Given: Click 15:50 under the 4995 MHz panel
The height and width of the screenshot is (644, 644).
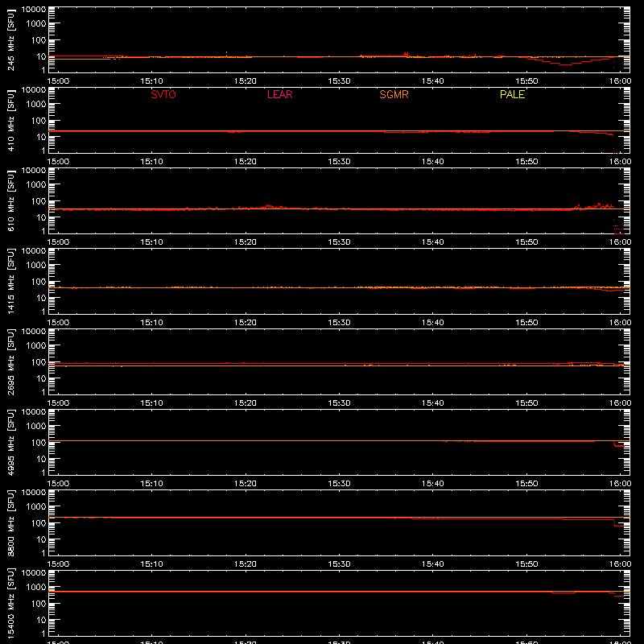Looking at the screenshot, I should coord(526,484).
